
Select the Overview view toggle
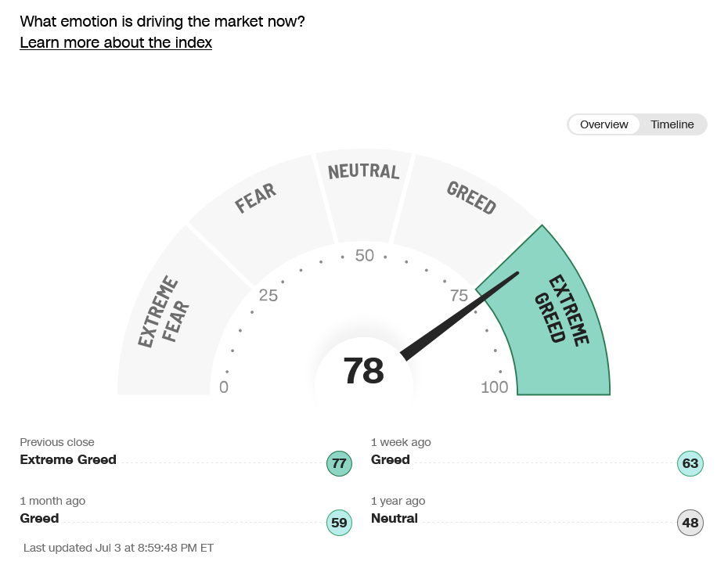604,124
